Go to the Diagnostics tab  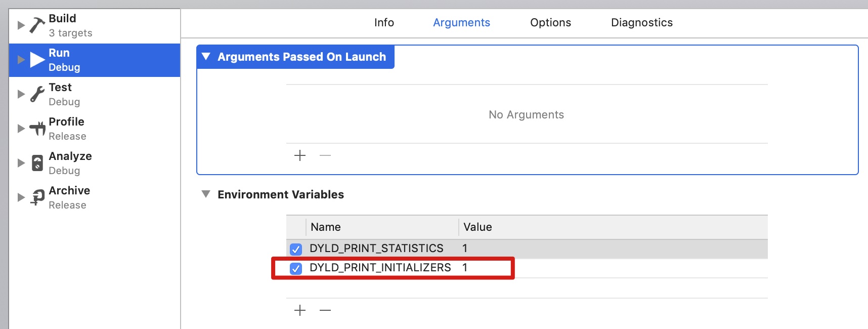[641, 23]
